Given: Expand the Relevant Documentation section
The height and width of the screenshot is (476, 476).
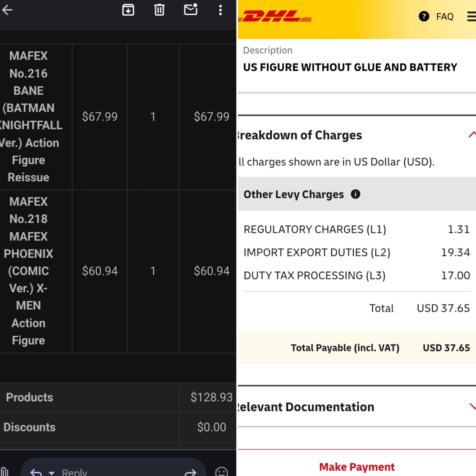Looking at the screenshot, I should [x=473, y=406].
